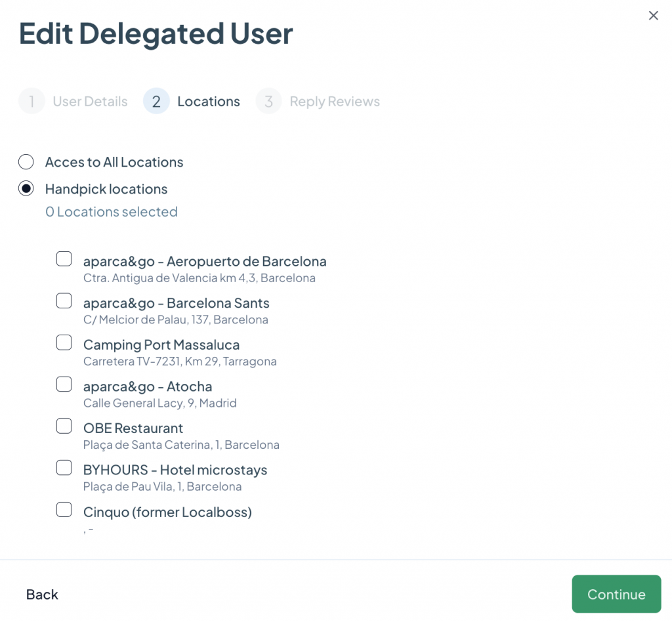Tick the aparca&go - Barcelona Sants checkbox
The width and height of the screenshot is (672, 622).
64,301
